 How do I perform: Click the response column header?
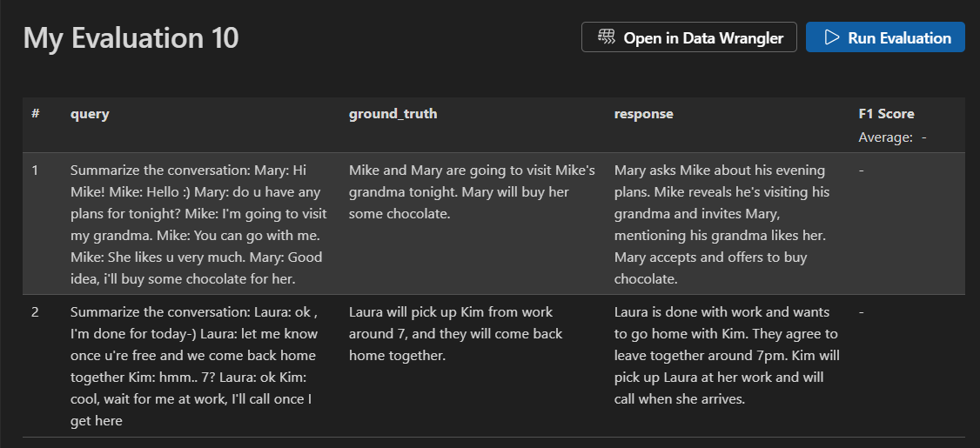point(643,114)
